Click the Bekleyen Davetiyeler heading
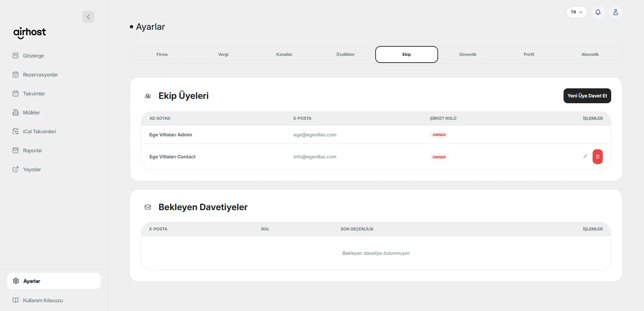 (203, 207)
